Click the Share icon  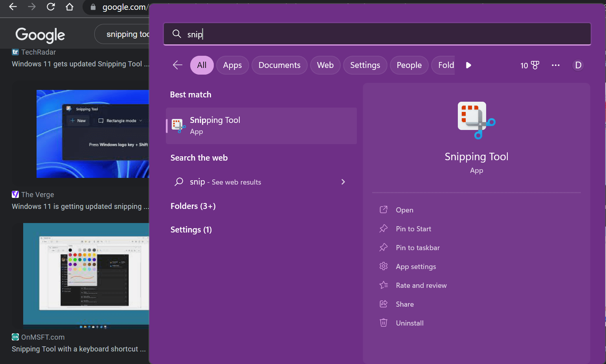(384, 304)
